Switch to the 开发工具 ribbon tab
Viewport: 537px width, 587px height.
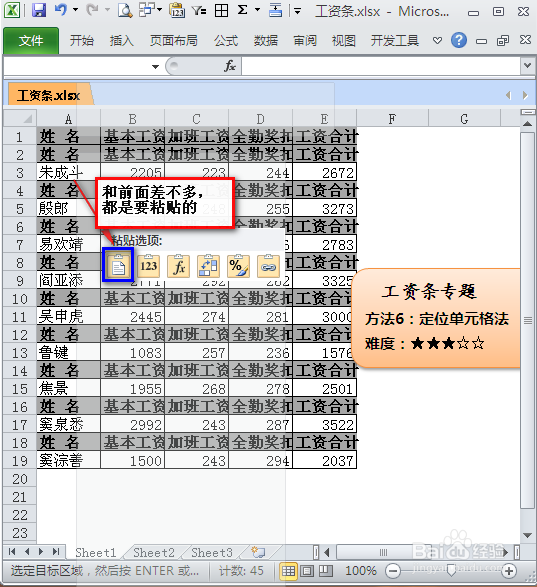[395, 40]
